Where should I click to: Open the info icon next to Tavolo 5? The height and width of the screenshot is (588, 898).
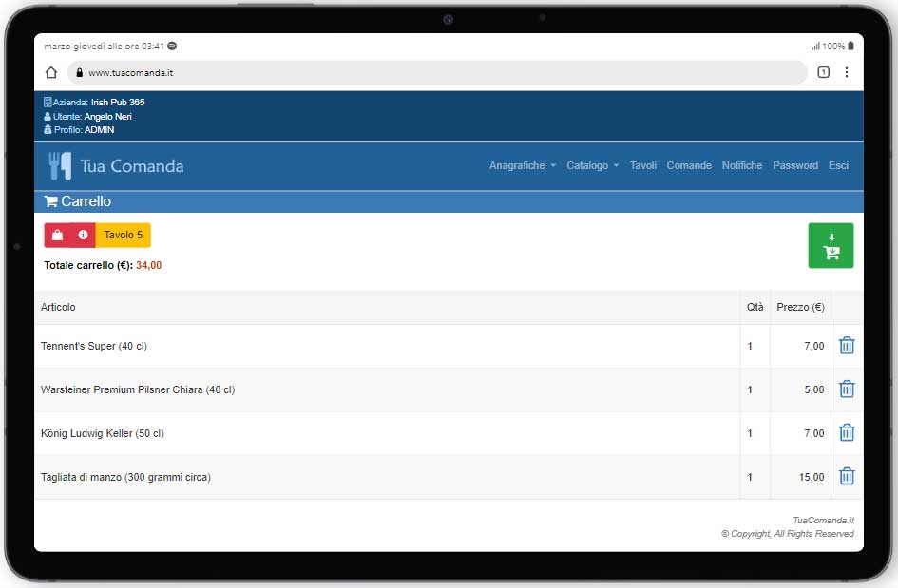click(83, 236)
